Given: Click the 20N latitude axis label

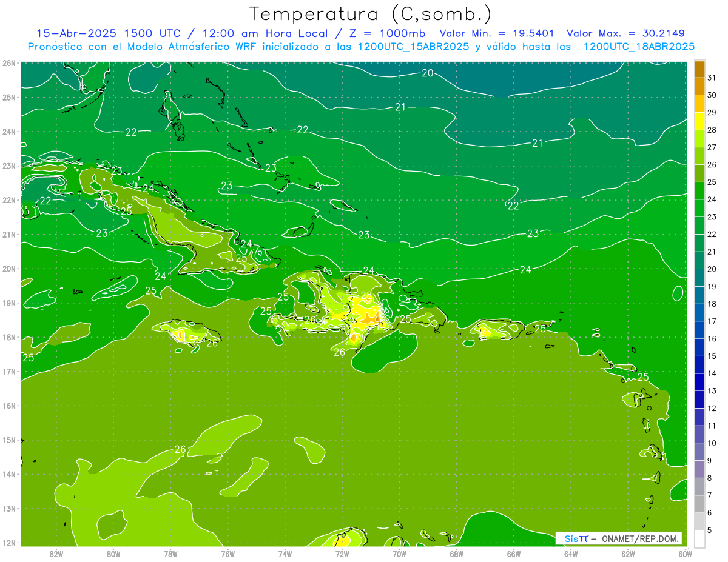Looking at the screenshot, I should [x=8, y=269].
